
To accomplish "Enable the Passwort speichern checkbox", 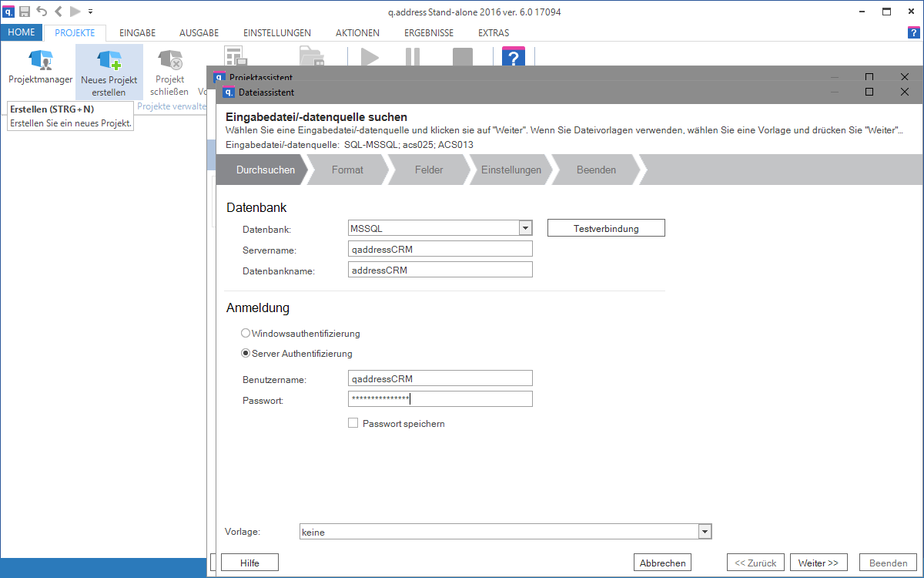I will click(x=353, y=423).
